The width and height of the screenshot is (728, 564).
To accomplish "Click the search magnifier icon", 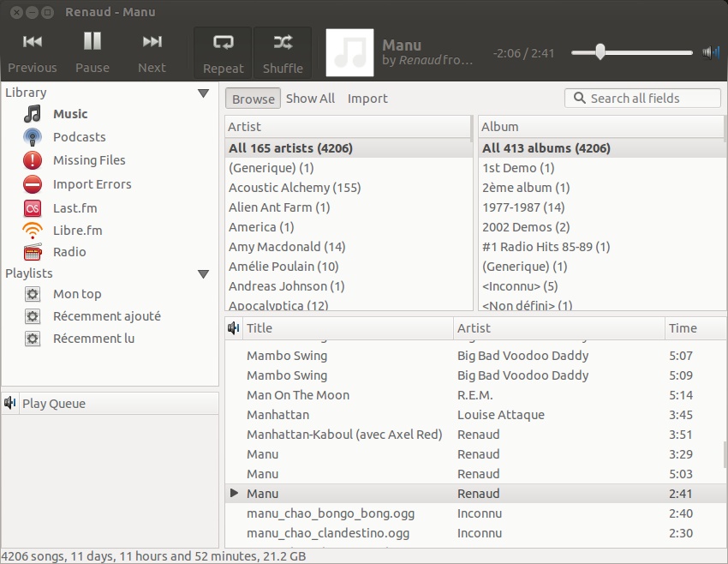I will (580, 98).
